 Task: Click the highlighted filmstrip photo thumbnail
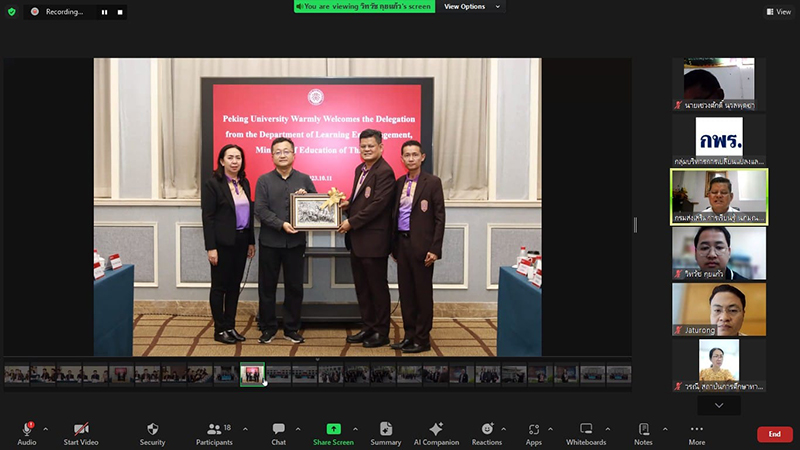coord(252,374)
